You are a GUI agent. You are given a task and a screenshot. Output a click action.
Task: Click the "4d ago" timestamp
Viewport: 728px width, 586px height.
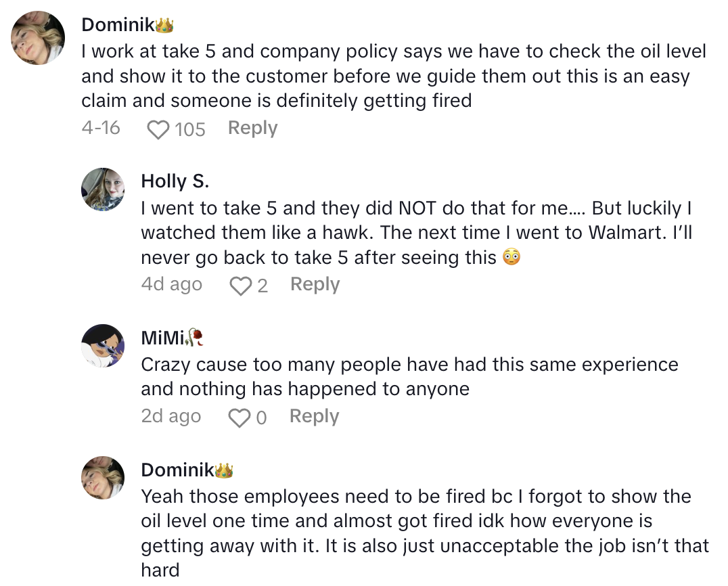171,285
